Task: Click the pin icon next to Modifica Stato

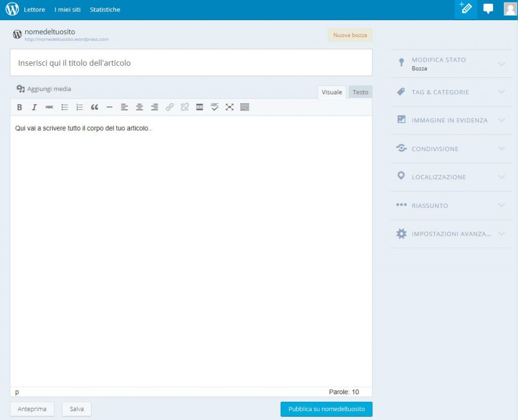Action: point(401,62)
